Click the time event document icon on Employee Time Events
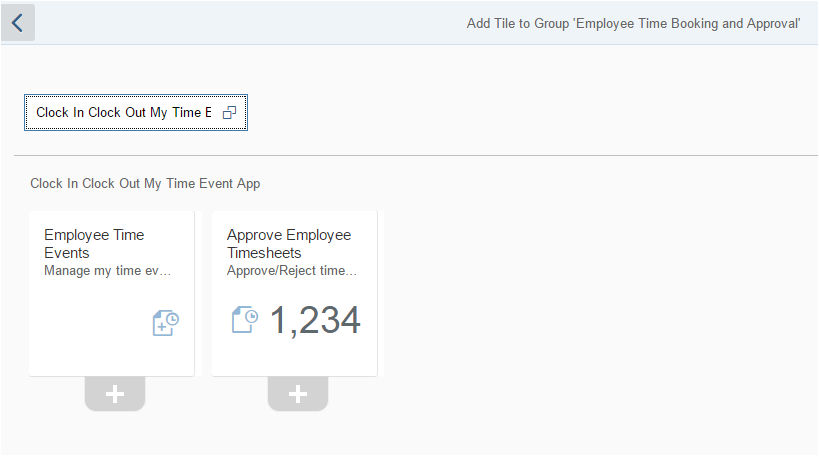Image resolution: width=819 pixels, height=456 pixels. (166, 323)
